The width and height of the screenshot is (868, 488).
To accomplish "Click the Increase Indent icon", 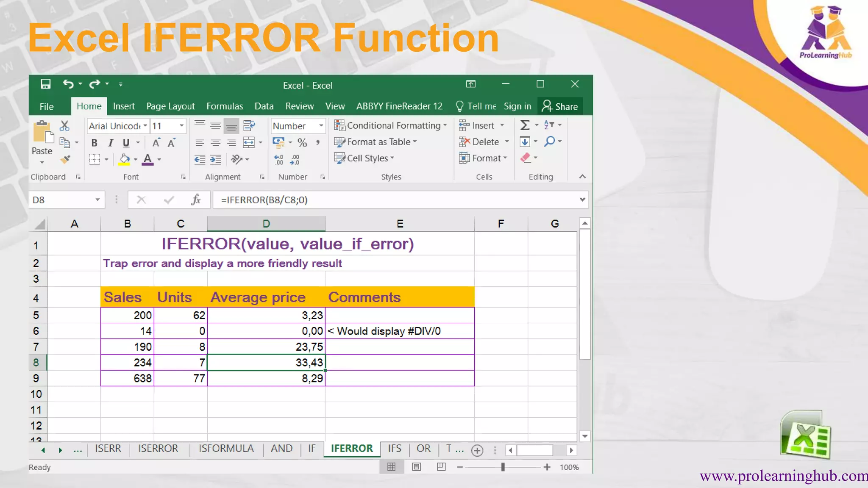I will (216, 159).
